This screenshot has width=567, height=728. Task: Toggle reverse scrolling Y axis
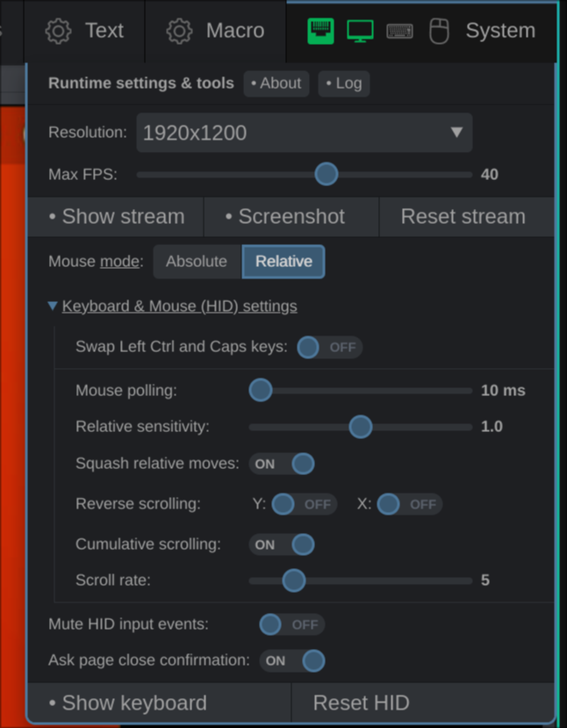303,504
